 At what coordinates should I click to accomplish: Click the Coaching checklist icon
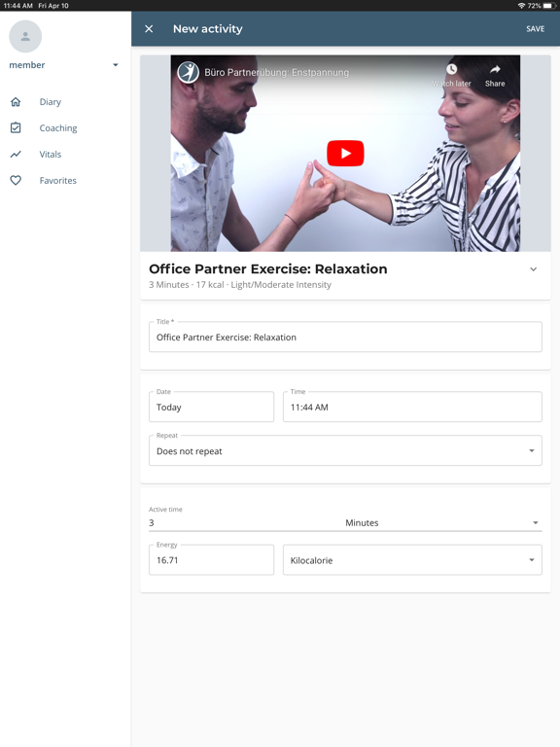[16, 127]
